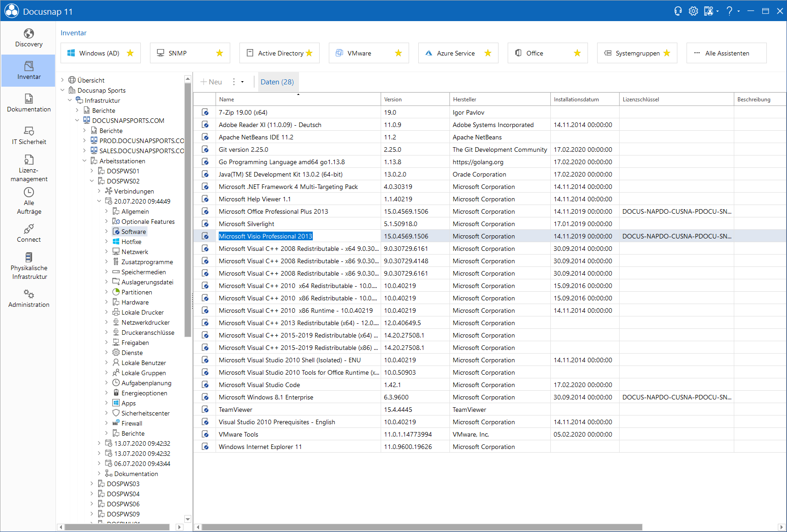Viewport: 787px width, 532px height.
Task: Sort the table by Lizenzschlüssel column
Action: (676, 100)
